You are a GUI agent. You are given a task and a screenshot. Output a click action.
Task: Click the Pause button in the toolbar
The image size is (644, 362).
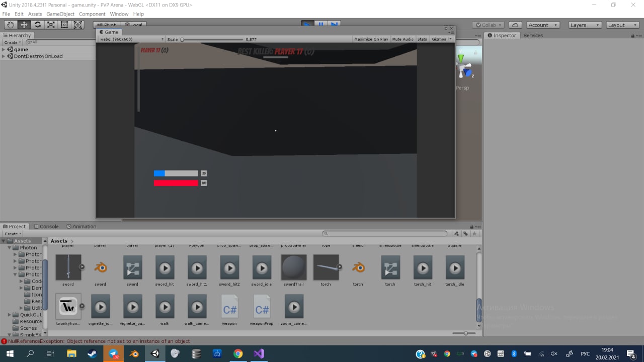tap(321, 24)
